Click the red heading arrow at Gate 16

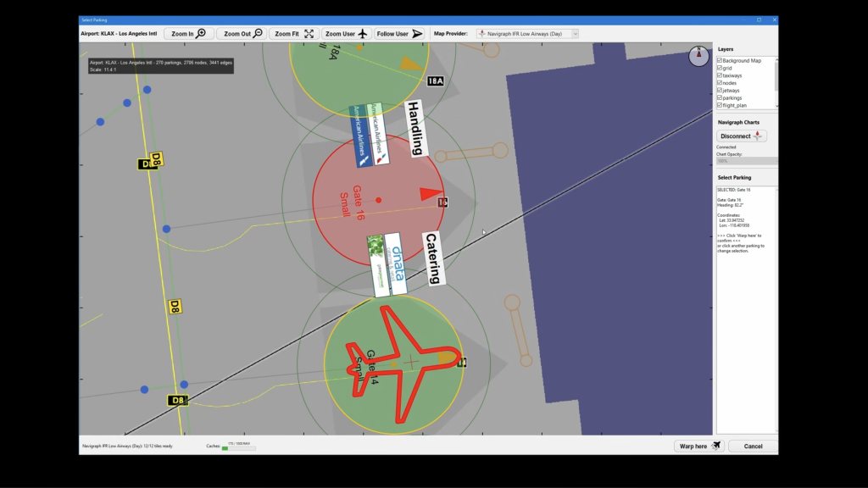(431, 195)
